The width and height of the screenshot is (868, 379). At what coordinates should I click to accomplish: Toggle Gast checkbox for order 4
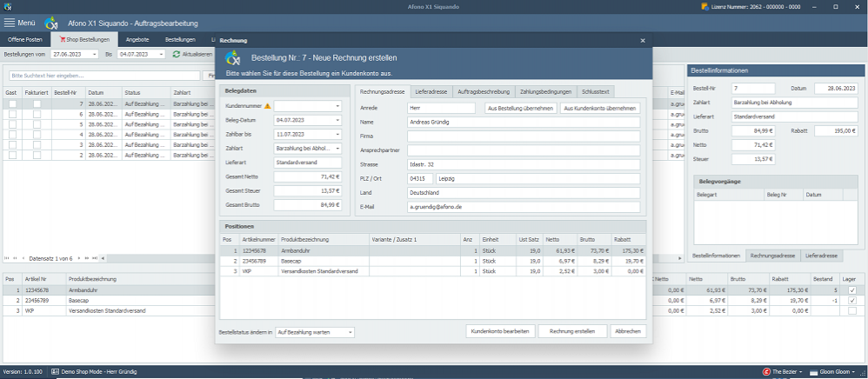click(12, 135)
